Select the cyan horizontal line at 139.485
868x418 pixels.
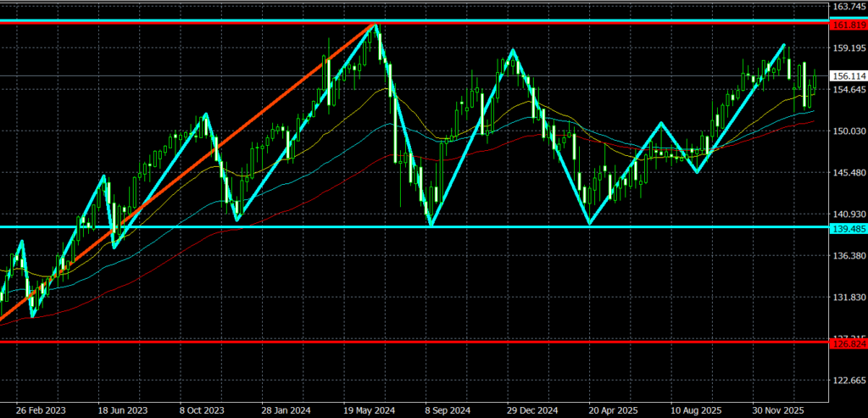pos(509,226)
